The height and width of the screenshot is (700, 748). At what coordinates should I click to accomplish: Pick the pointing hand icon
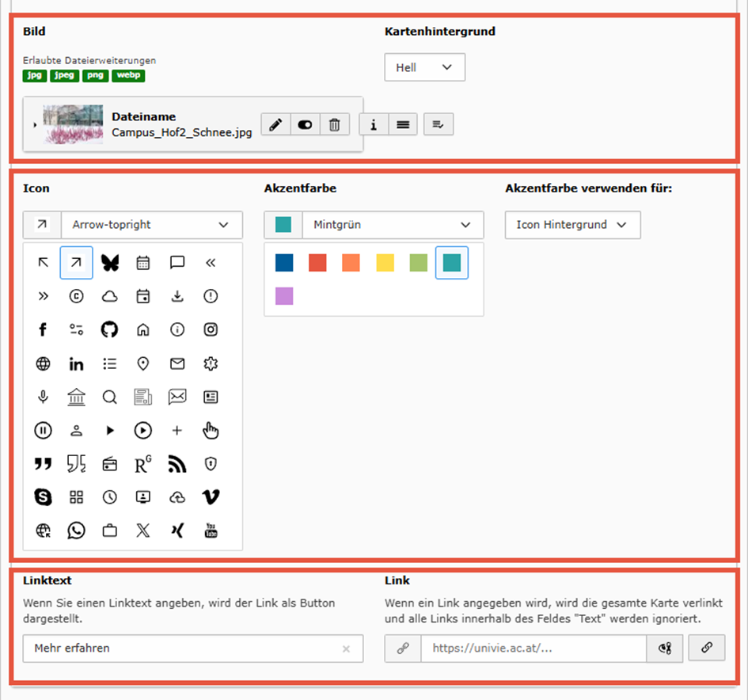[211, 431]
